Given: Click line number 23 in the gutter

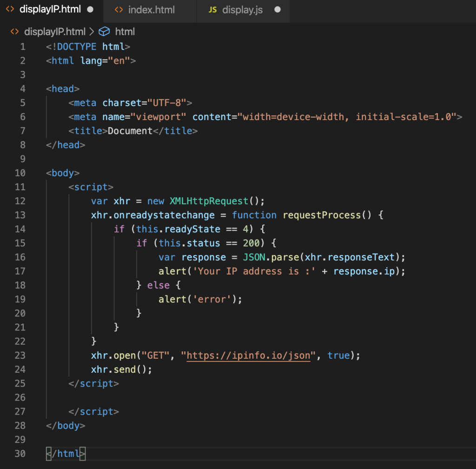Looking at the screenshot, I should tap(20, 355).
